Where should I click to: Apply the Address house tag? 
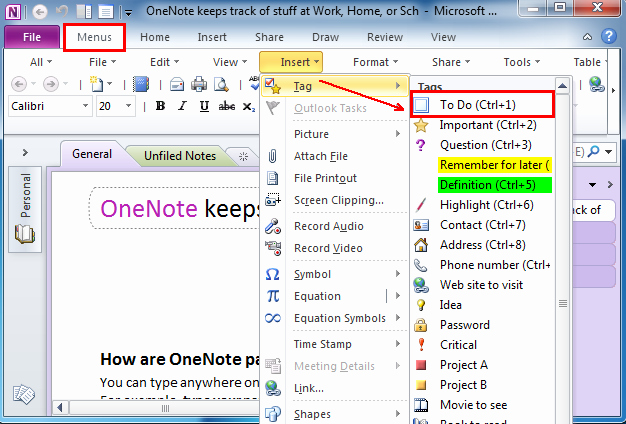coord(482,245)
